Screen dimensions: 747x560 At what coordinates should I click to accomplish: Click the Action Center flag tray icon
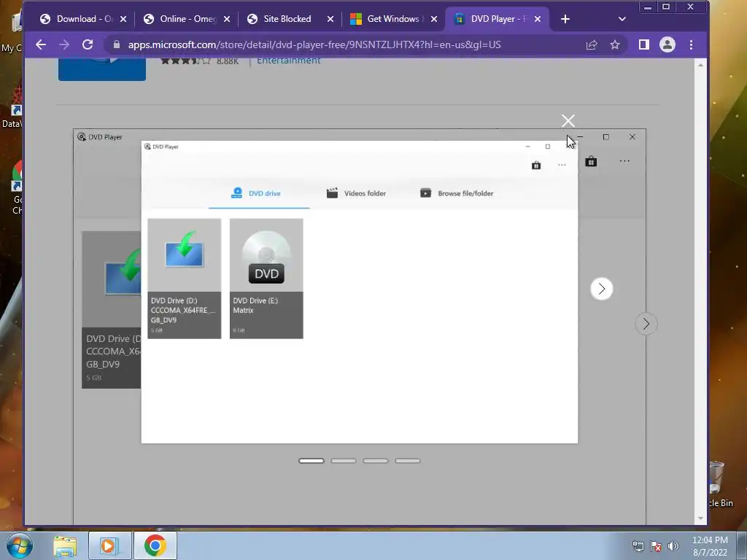[656, 546]
